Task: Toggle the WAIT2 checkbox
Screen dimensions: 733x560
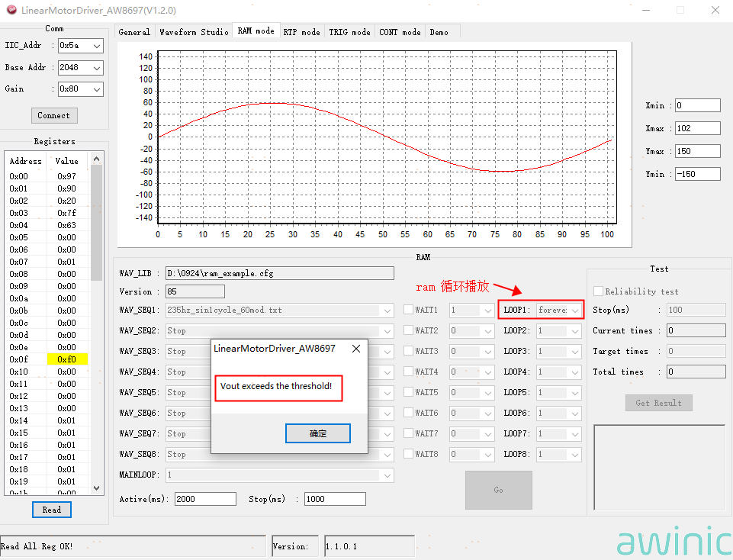Action: click(x=409, y=330)
